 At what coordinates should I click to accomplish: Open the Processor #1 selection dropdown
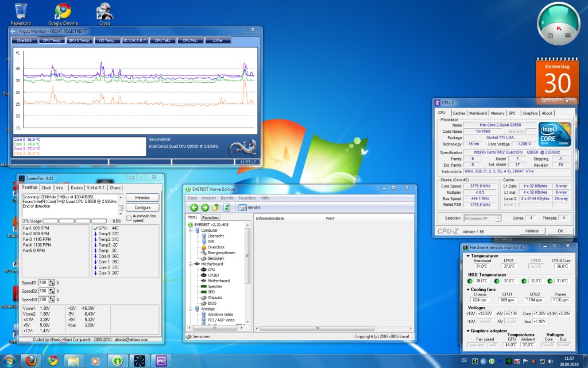482,218
